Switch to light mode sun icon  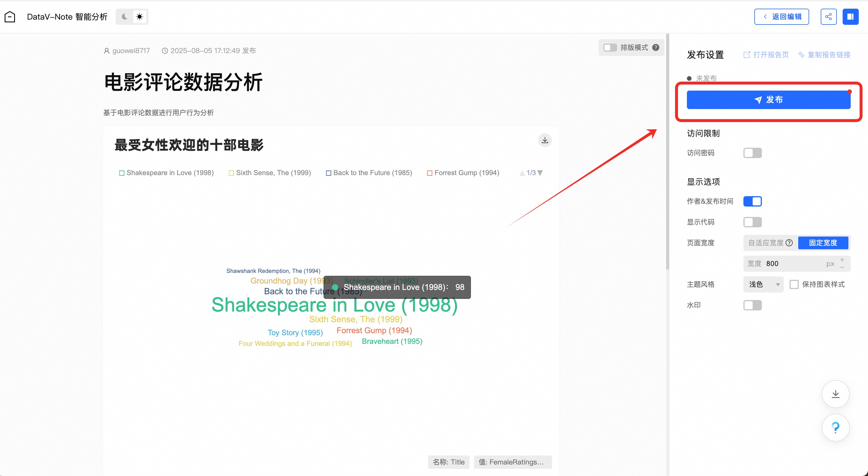pos(140,16)
